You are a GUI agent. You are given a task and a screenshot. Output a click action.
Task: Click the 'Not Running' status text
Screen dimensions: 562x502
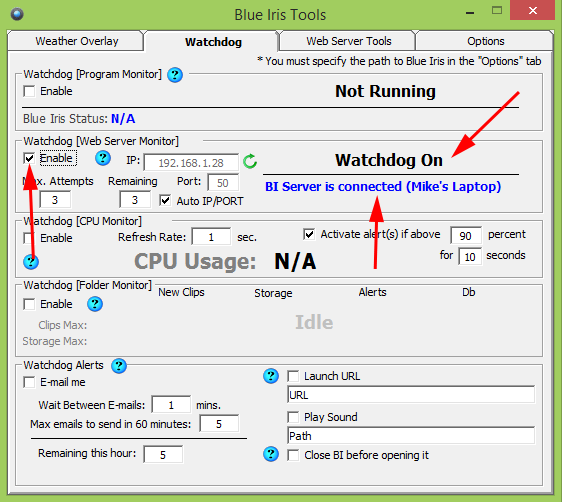pyautogui.click(x=385, y=91)
